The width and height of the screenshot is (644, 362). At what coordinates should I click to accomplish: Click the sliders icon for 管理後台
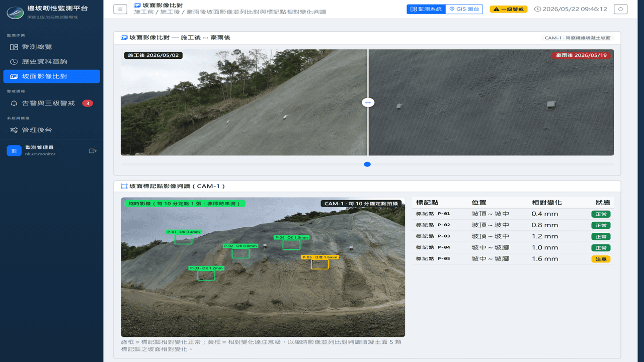coord(14,130)
